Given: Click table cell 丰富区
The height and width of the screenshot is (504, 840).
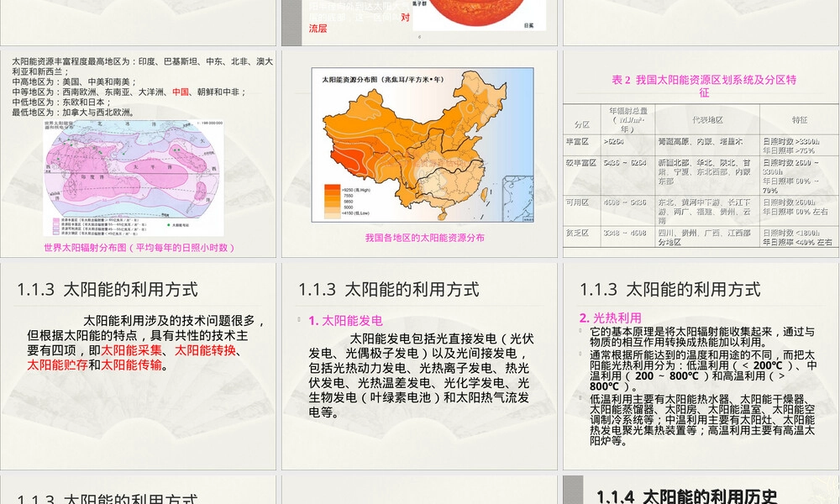Looking at the screenshot, I should coord(578,141).
